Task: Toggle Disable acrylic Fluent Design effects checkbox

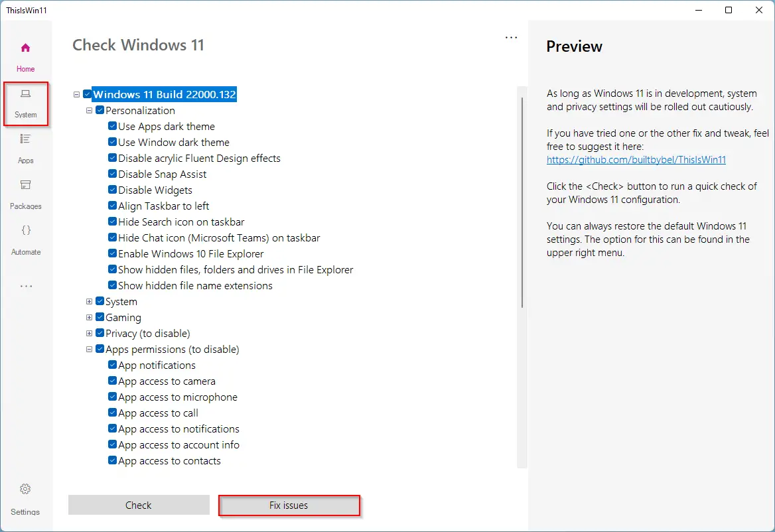Action: pyautogui.click(x=112, y=158)
